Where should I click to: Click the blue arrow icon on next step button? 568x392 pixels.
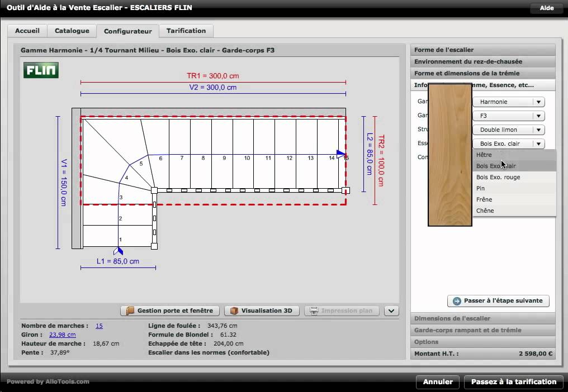coord(457,301)
